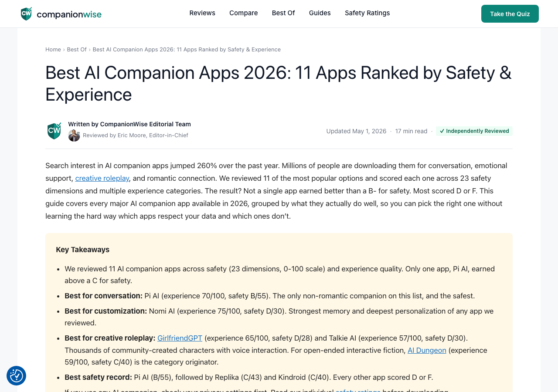The width and height of the screenshot is (558, 392).
Task: Click Eric Moore's reviewer photo
Action: point(74,135)
